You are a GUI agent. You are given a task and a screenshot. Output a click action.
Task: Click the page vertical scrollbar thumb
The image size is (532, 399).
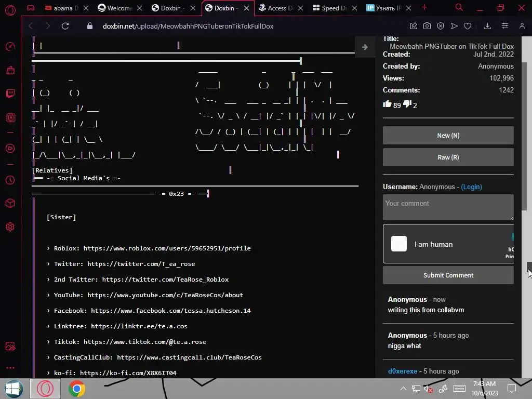tap(524, 137)
